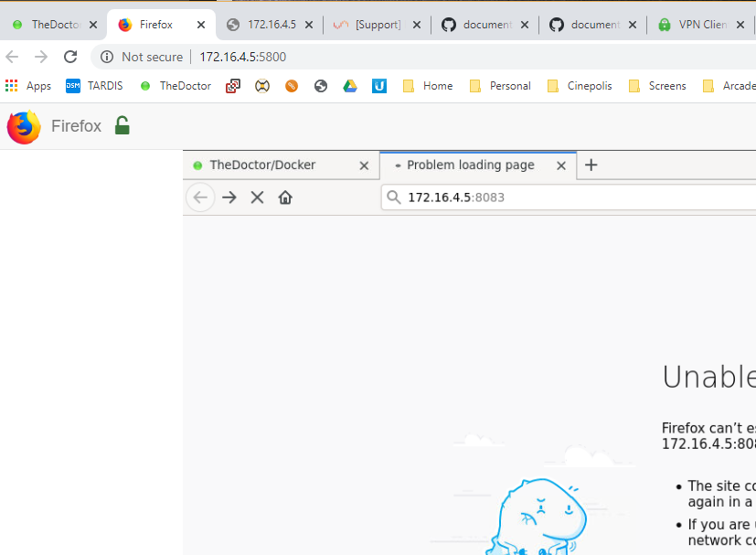Open the Screens bookmarks folder
756x555 pixels.
pyautogui.click(x=657, y=86)
